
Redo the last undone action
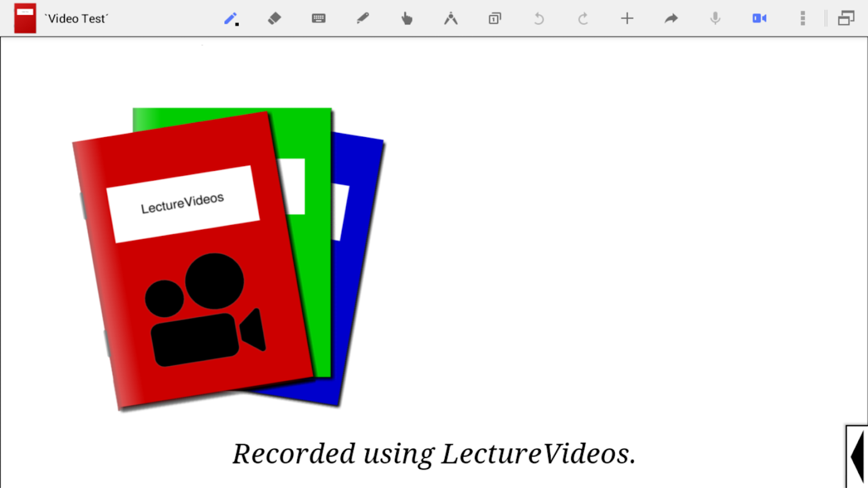click(x=583, y=19)
